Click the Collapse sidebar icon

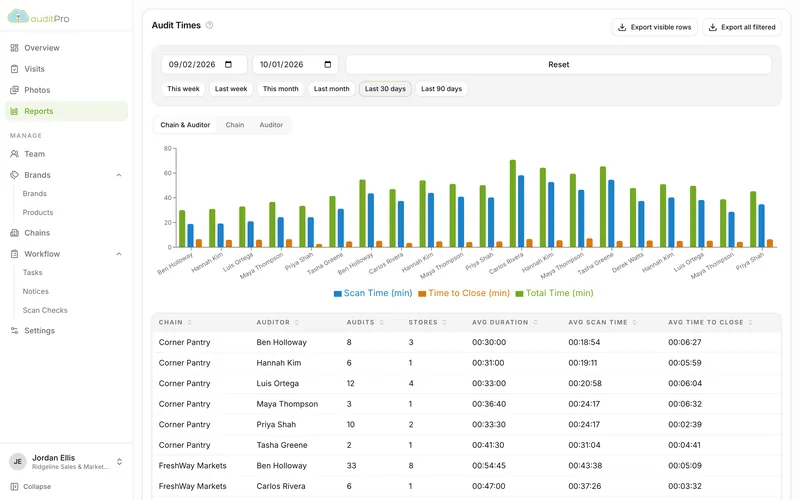(14, 487)
